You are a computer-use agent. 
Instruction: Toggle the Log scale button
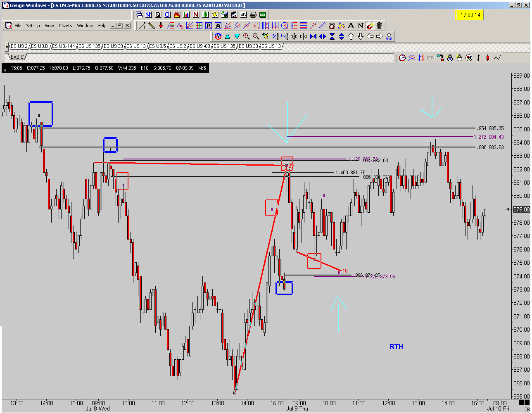285,36
